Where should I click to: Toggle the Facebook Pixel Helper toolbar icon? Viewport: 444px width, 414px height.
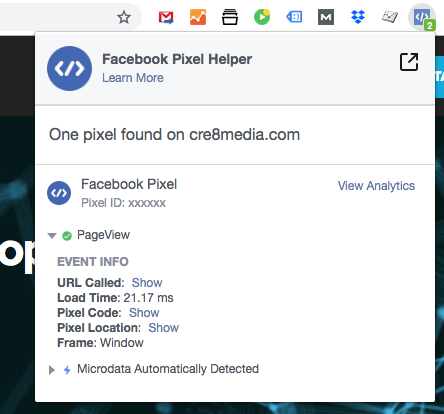coord(422,17)
